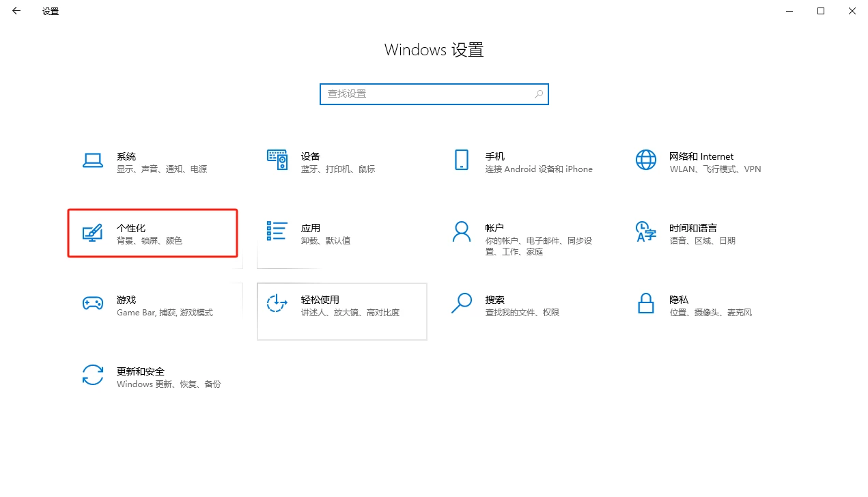Viewport: 868px width, 497px height.
Task: Open the 更新和安全 settings title
Action: (x=141, y=371)
